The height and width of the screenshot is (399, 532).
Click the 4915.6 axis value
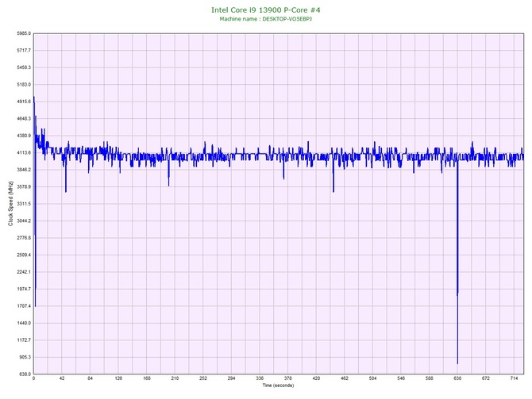click(24, 102)
